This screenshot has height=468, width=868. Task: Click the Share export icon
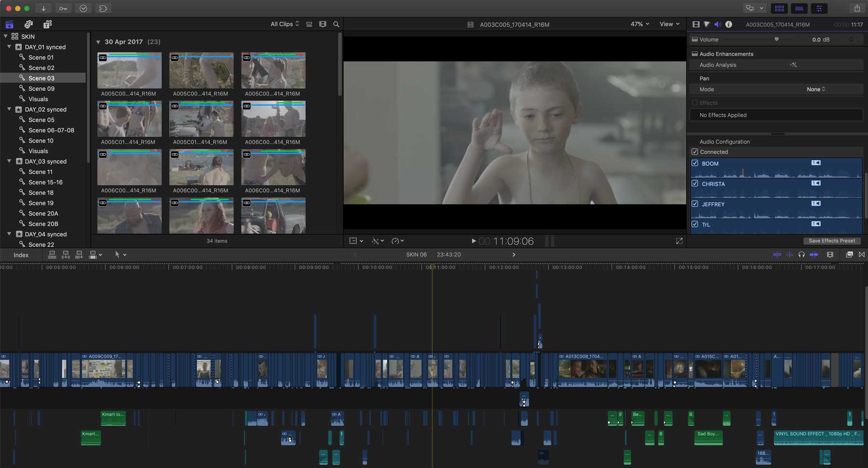857,8
